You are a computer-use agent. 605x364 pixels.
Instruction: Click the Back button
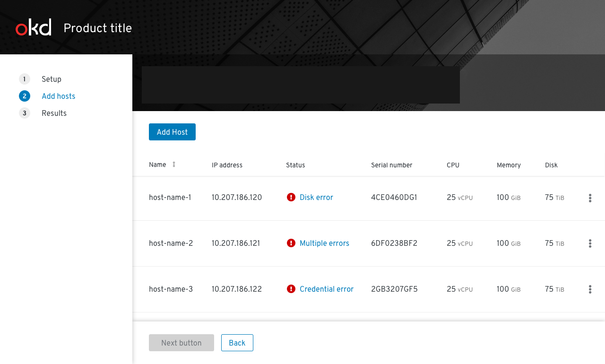237,342
